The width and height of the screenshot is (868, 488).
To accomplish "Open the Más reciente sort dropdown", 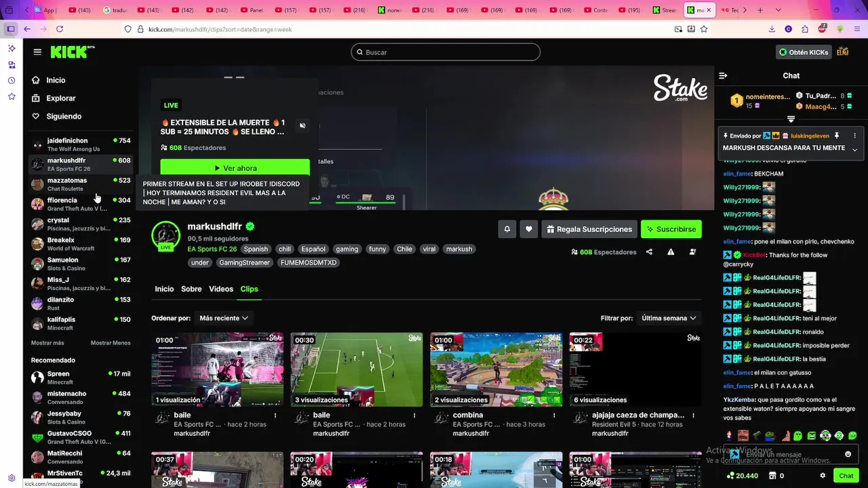I will (x=224, y=318).
